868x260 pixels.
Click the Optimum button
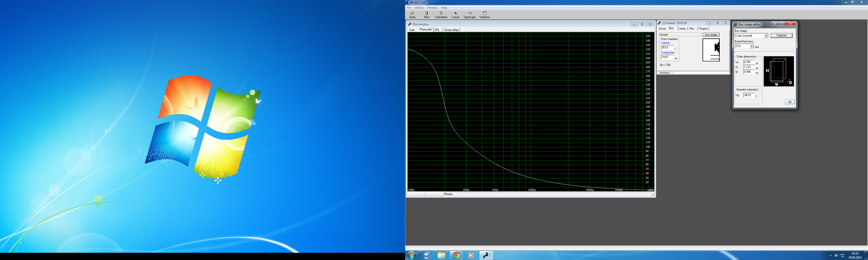click(x=781, y=35)
